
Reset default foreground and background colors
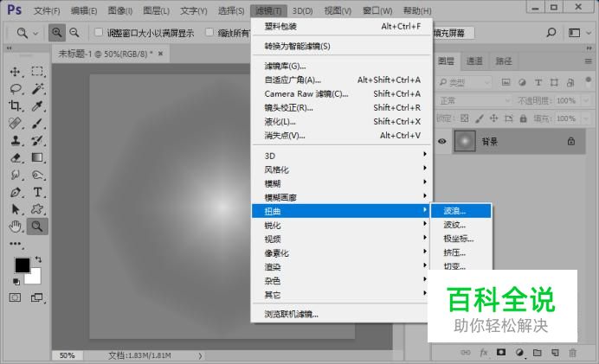16,282
